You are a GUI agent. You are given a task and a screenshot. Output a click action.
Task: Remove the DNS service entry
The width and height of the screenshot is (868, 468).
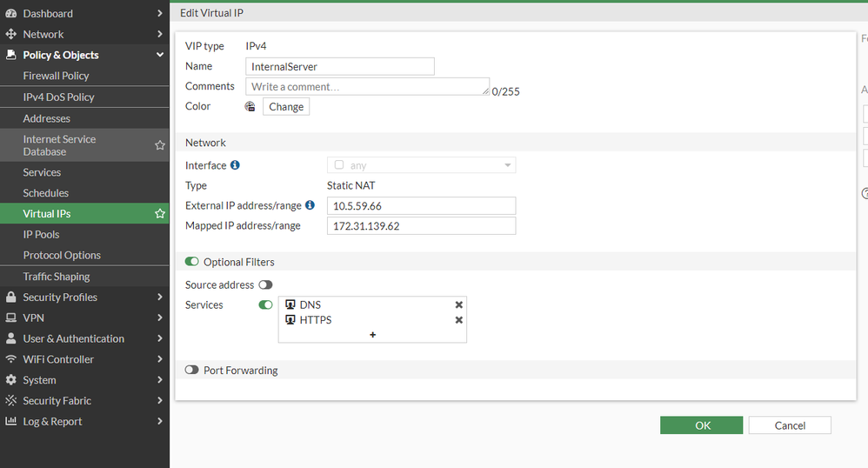(x=458, y=304)
